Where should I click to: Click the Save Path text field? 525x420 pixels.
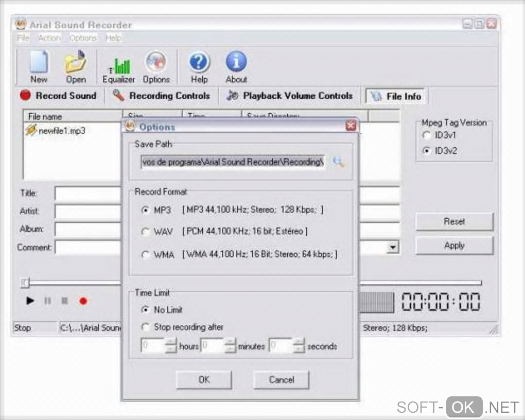(x=233, y=162)
